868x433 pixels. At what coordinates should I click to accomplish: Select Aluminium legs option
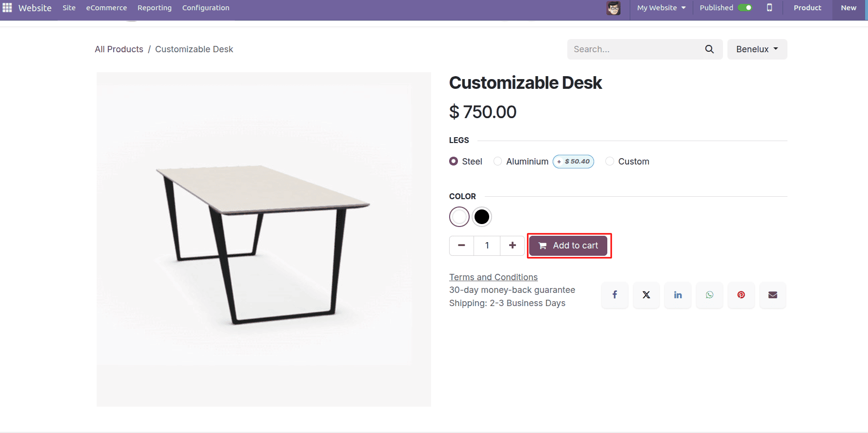click(498, 162)
